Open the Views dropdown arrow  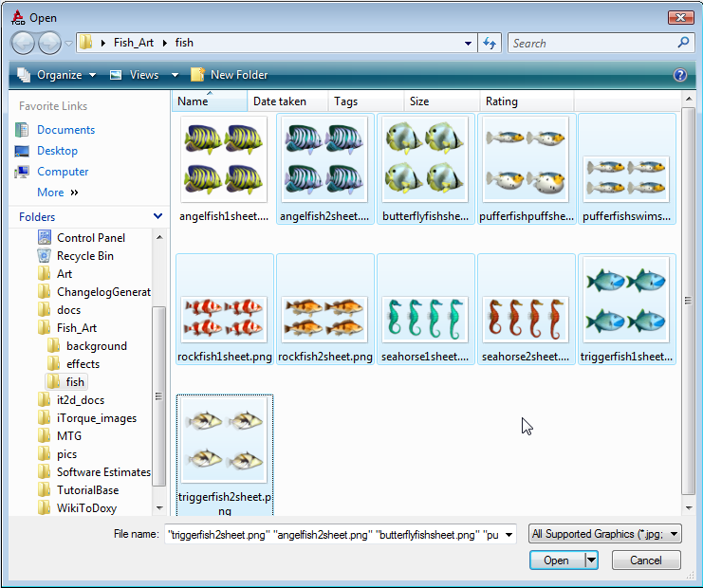point(175,75)
